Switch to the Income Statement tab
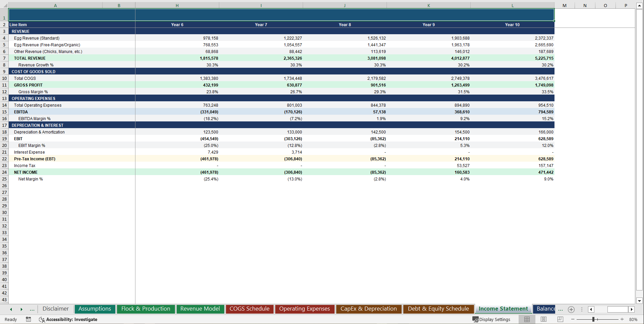 point(503,309)
